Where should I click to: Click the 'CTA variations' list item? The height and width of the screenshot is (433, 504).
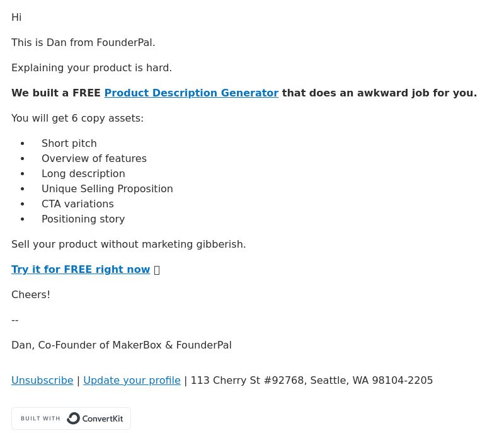(77, 204)
